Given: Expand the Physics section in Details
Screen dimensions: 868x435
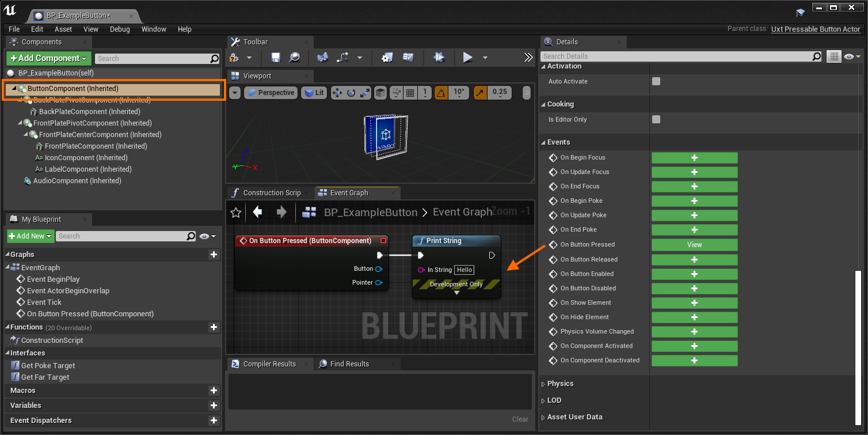Looking at the screenshot, I should (560, 384).
